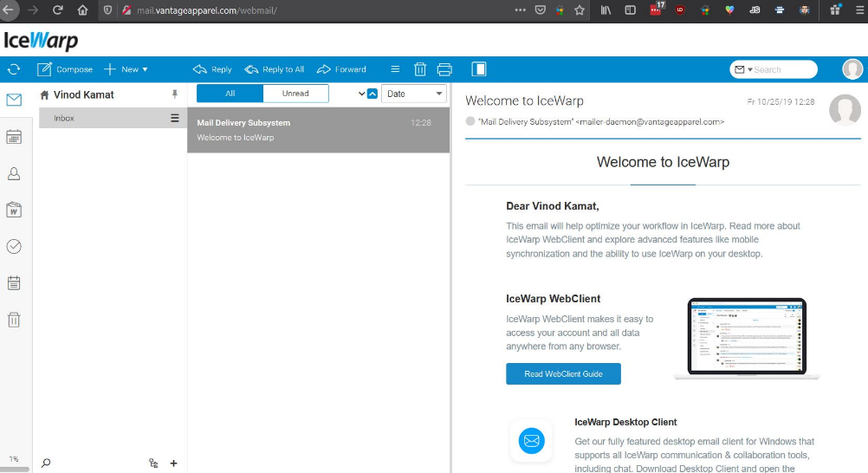The image size is (868, 473).
Task: Open Contacts in left sidebar
Action: 14,174
